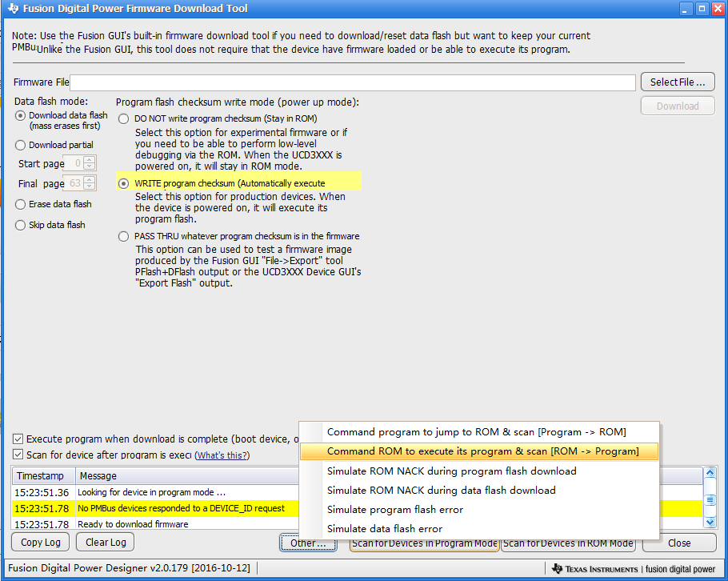
Task: Select the 'No PMBus devices responded' log row
Action: [155, 508]
